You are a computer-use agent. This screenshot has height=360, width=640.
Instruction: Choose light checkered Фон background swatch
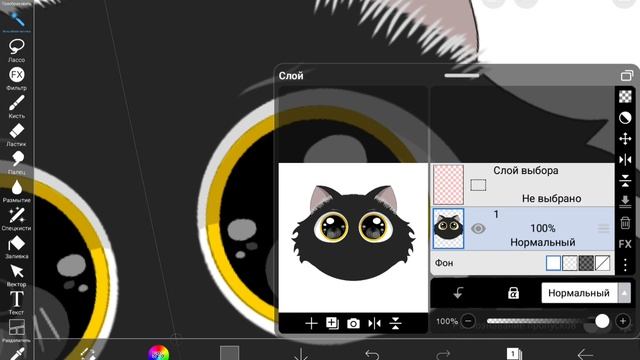pyautogui.click(x=570, y=263)
